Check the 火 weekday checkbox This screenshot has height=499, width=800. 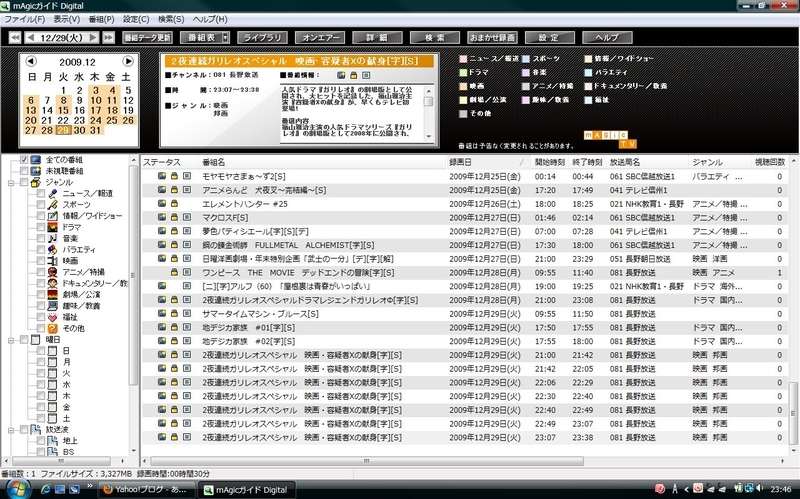[x=41, y=373]
